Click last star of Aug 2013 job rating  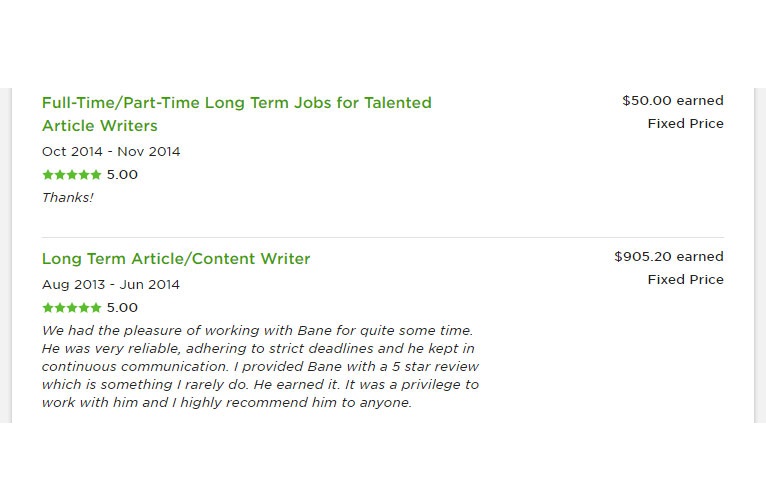coord(96,308)
